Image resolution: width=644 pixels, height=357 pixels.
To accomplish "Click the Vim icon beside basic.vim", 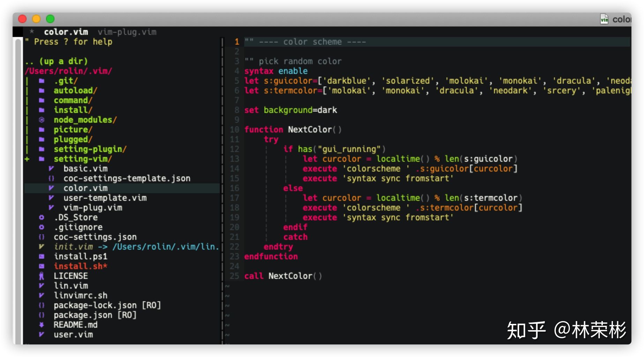I will [x=51, y=169].
